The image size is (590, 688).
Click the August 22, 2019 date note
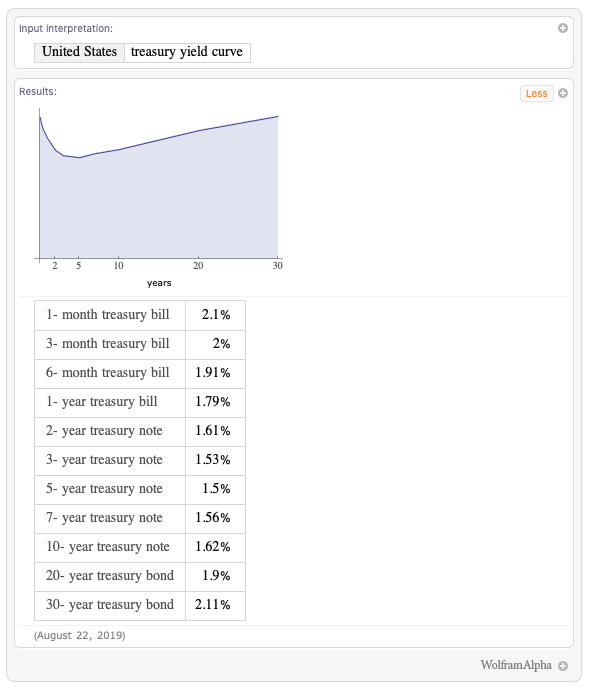[x=80, y=635]
